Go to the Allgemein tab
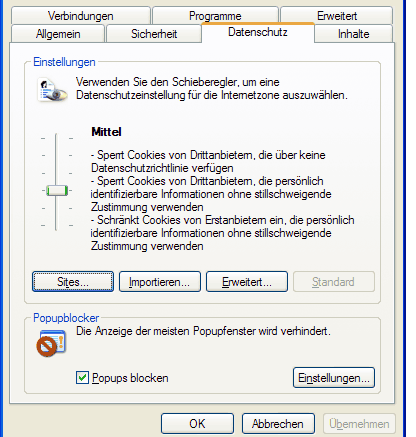 coord(58,34)
